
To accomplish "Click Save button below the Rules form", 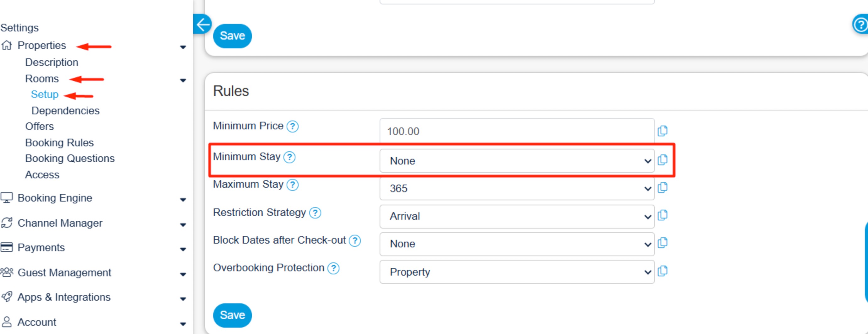I will 232,315.
